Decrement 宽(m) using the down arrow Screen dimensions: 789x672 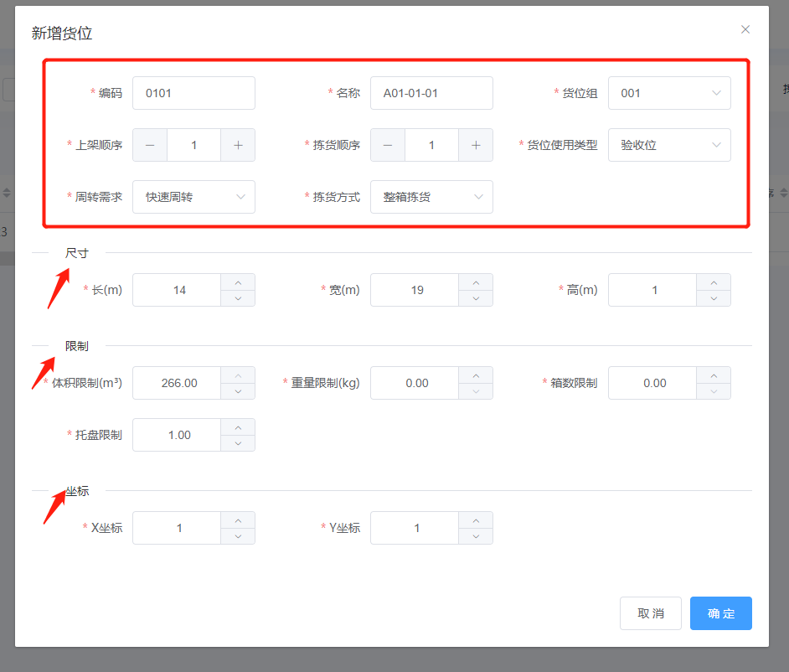[x=476, y=298]
